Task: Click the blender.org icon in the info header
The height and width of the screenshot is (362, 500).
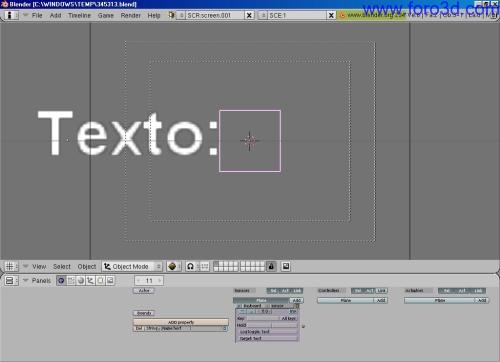Action: 342,15
